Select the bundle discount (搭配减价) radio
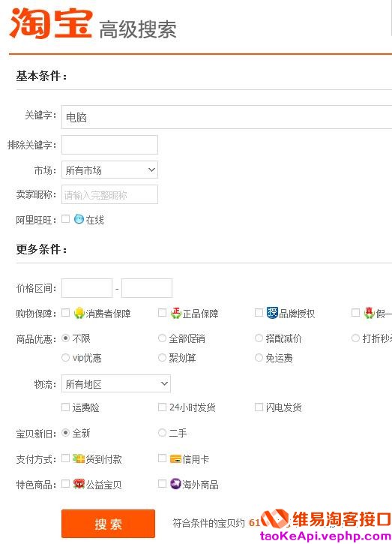The height and width of the screenshot is (544, 392). [x=259, y=338]
